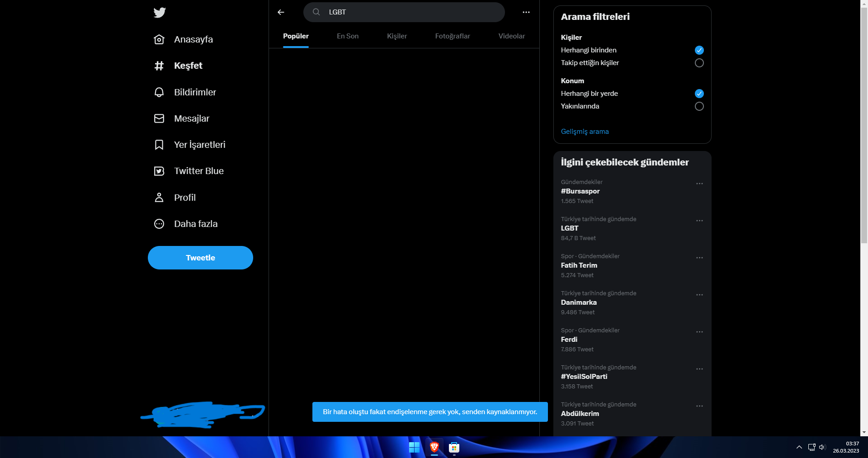The image size is (868, 458).
Task: Select Herhangi birinden radio option
Action: [x=699, y=50]
